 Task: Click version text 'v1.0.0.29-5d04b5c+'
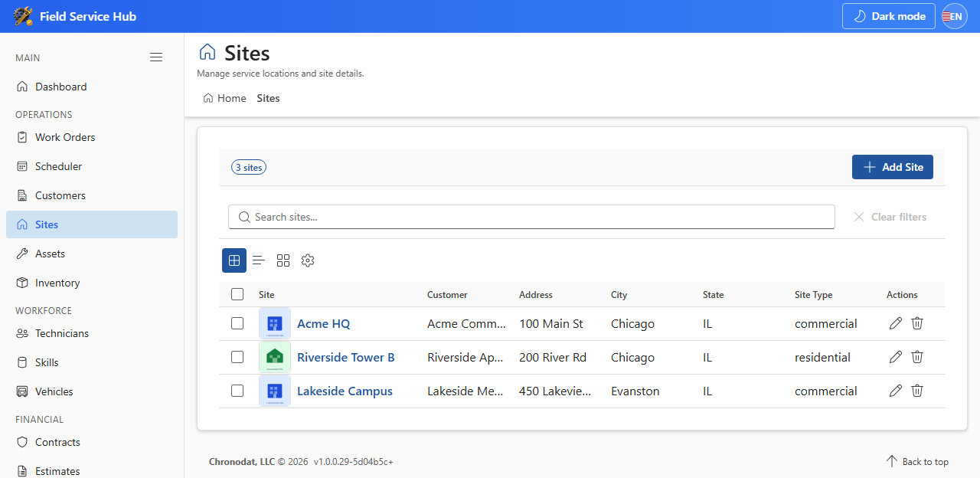point(354,461)
